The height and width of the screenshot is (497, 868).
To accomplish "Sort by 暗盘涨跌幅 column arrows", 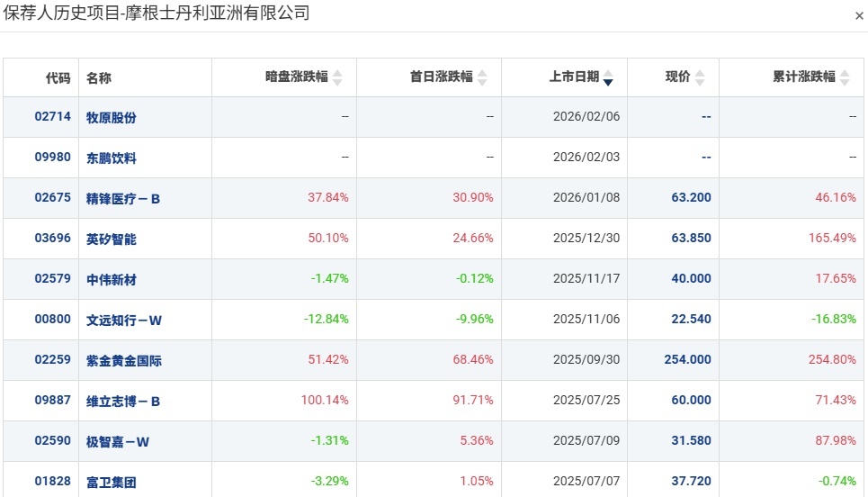I will [x=337, y=77].
